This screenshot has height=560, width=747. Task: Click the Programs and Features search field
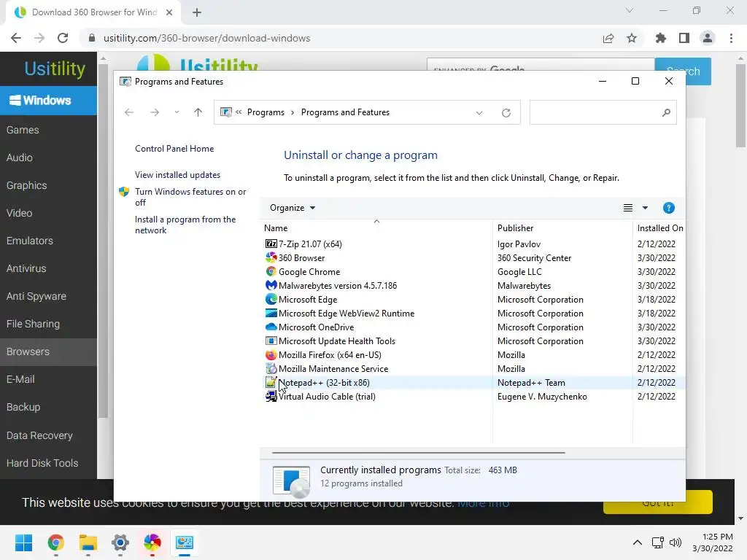tap(603, 112)
